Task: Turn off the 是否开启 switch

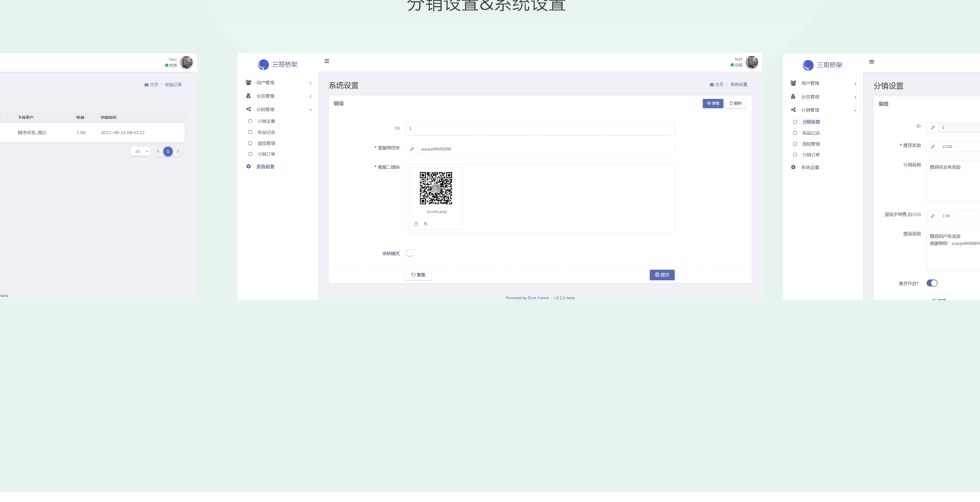Action: click(932, 283)
